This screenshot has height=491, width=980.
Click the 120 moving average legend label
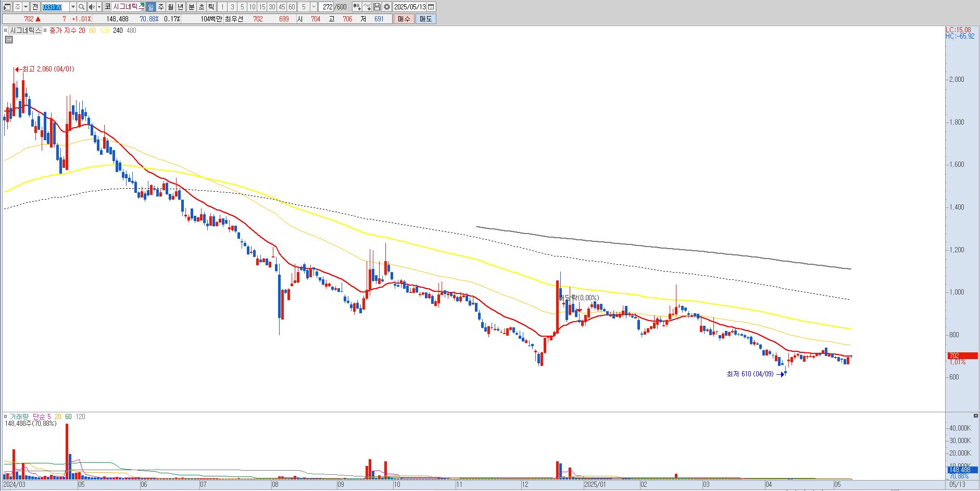[x=104, y=31]
